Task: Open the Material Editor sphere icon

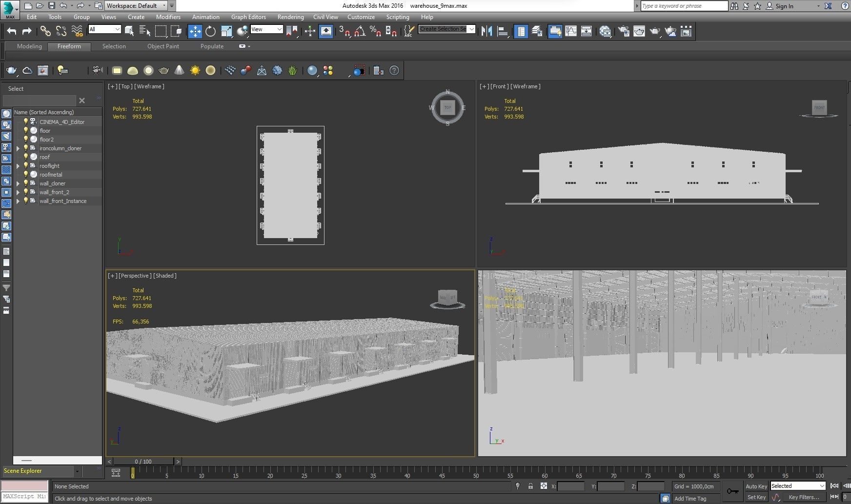Action: coord(606,31)
